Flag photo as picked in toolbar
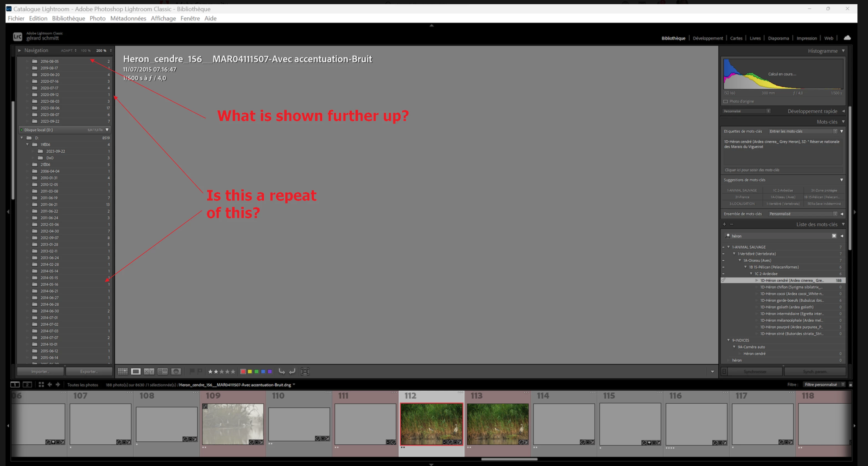 click(x=192, y=371)
